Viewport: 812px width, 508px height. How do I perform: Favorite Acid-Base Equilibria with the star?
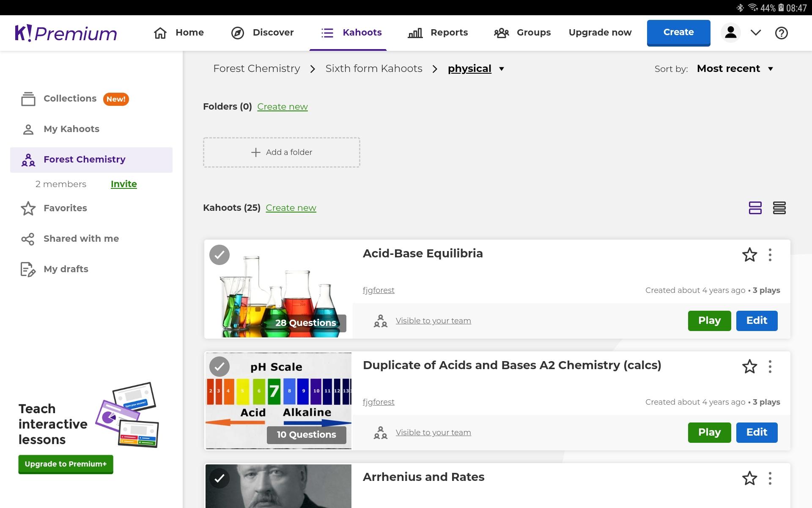(749, 255)
